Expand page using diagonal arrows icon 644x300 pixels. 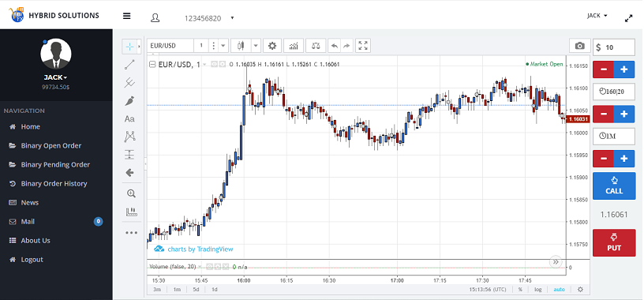[629, 18]
